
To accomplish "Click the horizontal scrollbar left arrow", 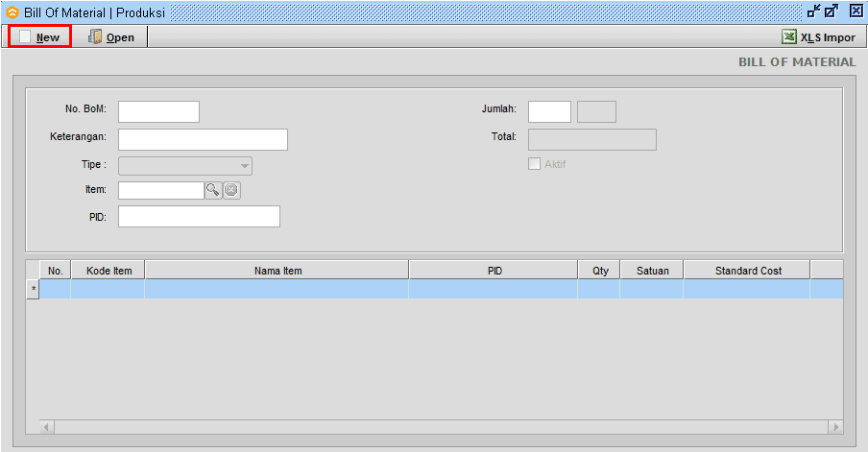I will click(47, 426).
